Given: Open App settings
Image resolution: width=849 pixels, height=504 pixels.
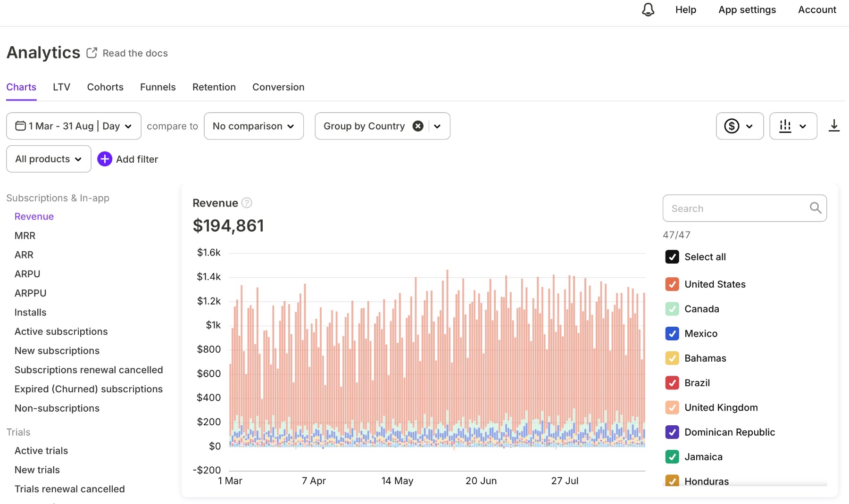Looking at the screenshot, I should pyautogui.click(x=747, y=10).
